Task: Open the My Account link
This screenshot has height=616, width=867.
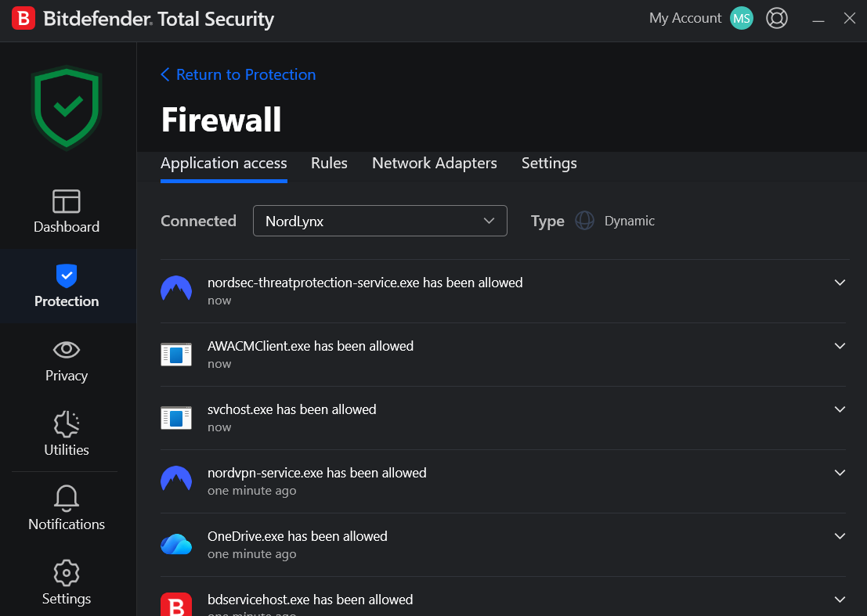Action: (685, 18)
